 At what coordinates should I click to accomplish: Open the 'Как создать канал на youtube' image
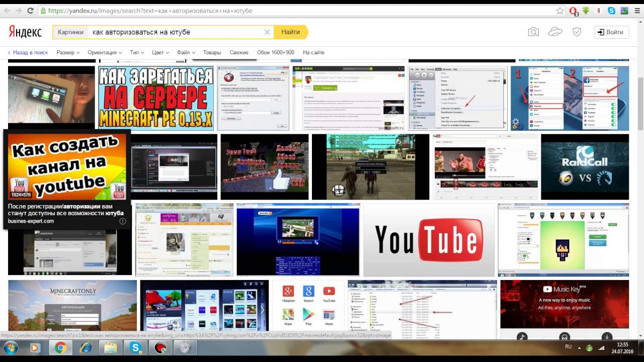click(67, 166)
